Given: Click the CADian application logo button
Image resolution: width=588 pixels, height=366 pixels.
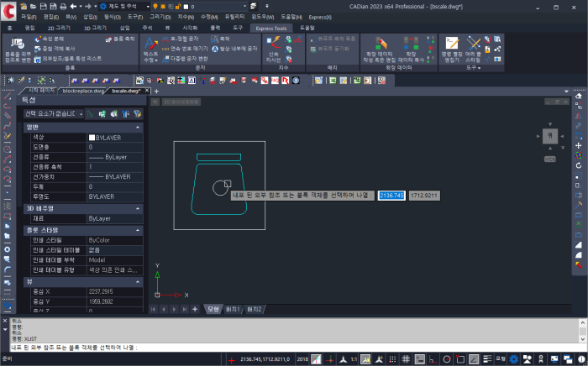Looking at the screenshot, I should pos(8,10).
